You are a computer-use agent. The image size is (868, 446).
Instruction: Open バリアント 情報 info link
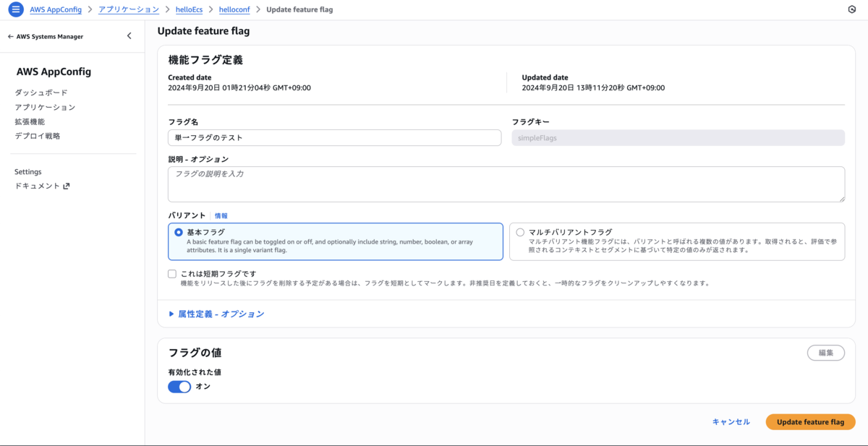click(221, 215)
